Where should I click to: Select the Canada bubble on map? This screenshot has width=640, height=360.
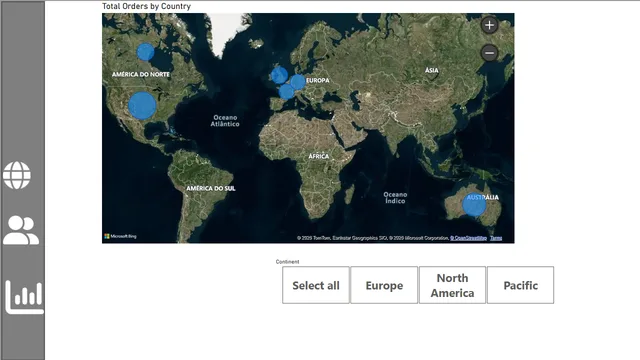click(145, 52)
